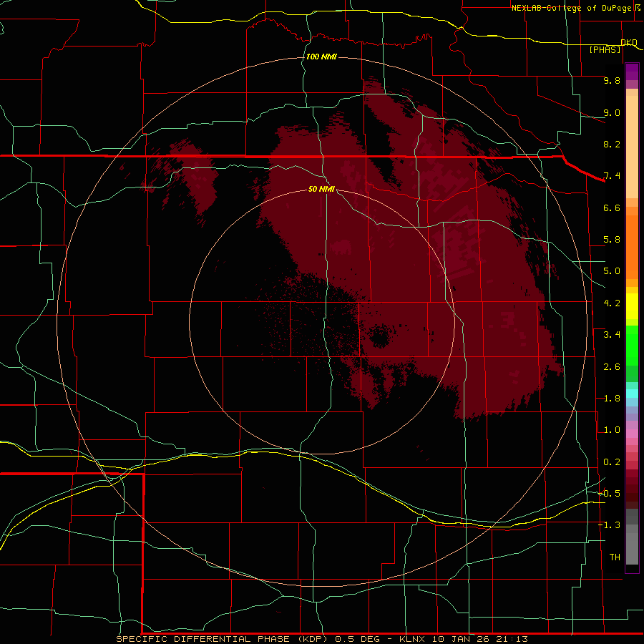Viewport: 644px width, 644px height.
Task: Click the TH threshold label
Action: coord(615,557)
